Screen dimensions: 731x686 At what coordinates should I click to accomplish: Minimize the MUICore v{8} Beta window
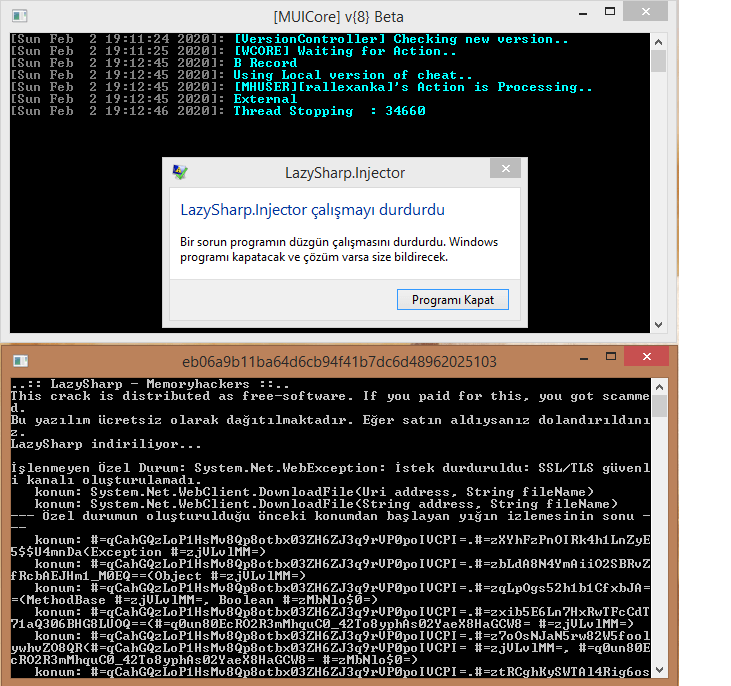pyautogui.click(x=583, y=14)
